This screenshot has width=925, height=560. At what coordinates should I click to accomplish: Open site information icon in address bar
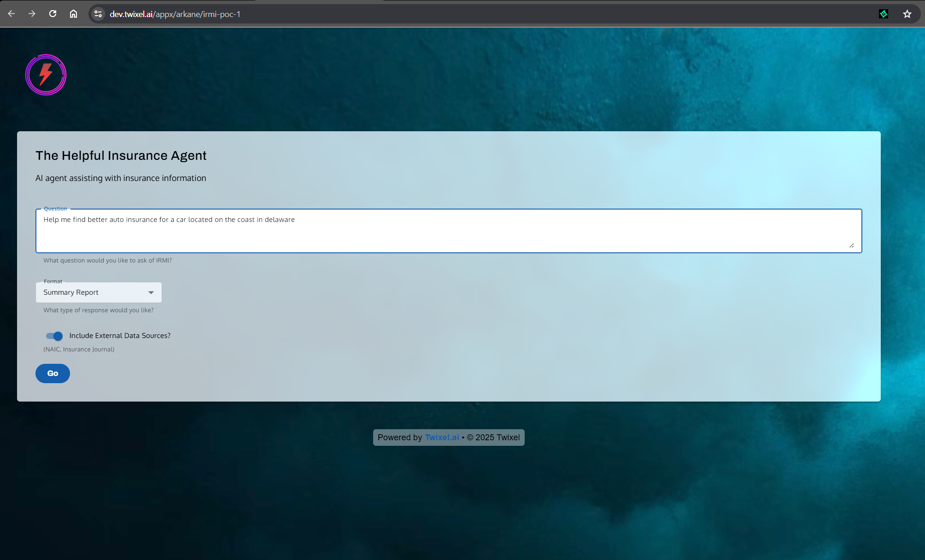pos(98,14)
